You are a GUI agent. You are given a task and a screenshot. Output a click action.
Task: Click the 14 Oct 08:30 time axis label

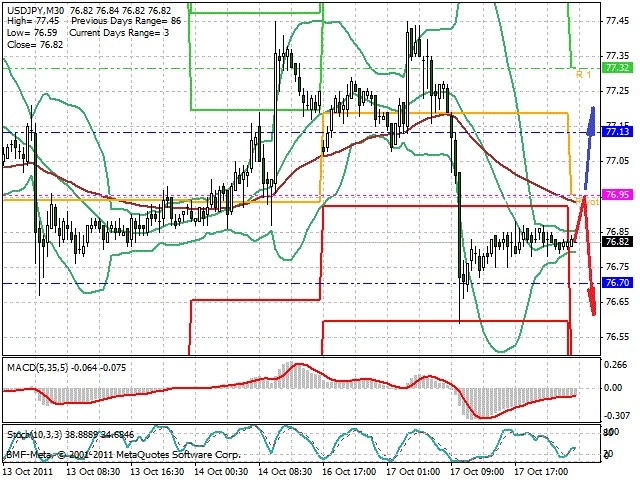pos(285,471)
